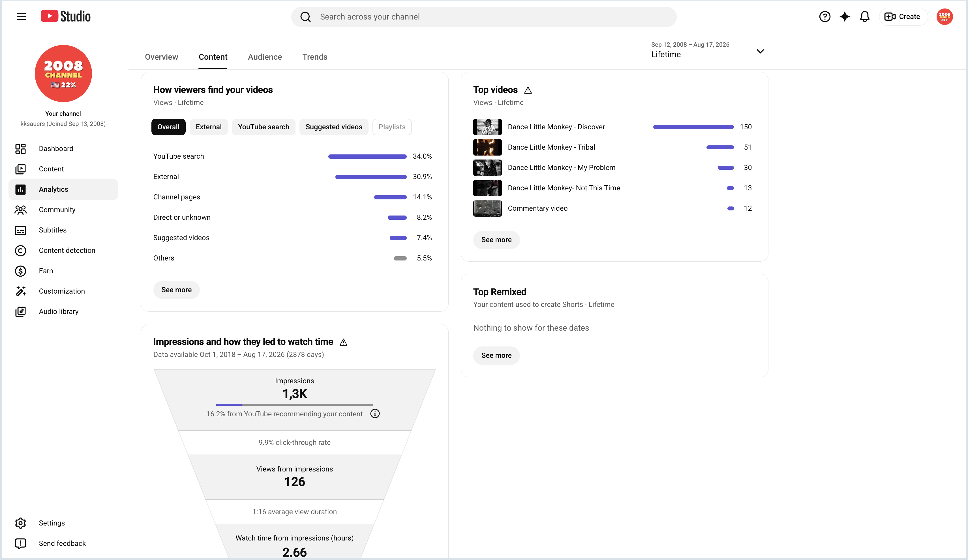Click the Suggested videos row label in list
Screen dimensions: 968x560
pyautogui.click(x=181, y=238)
